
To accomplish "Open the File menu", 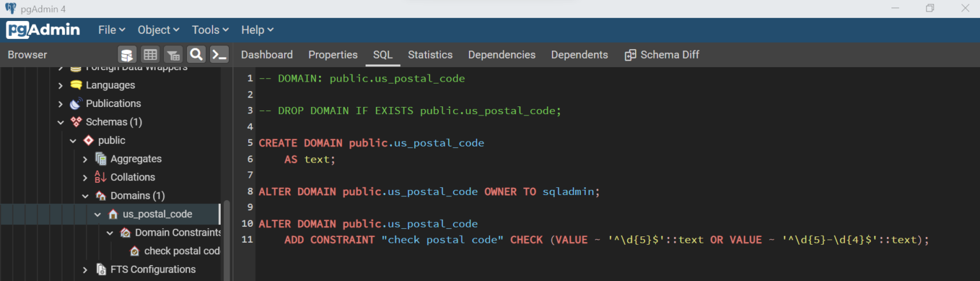I will (112, 30).
